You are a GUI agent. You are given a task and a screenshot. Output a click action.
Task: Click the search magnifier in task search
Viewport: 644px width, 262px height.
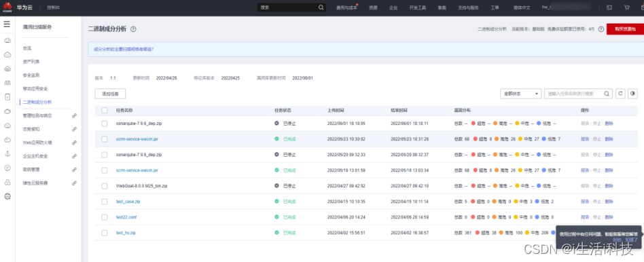tap(607, 94)
